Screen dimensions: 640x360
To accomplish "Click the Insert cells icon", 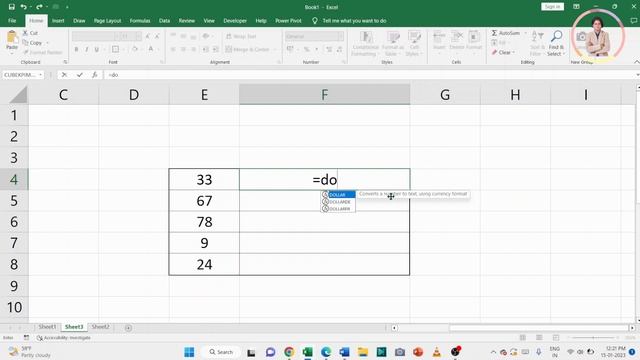I will pos(439,40).
